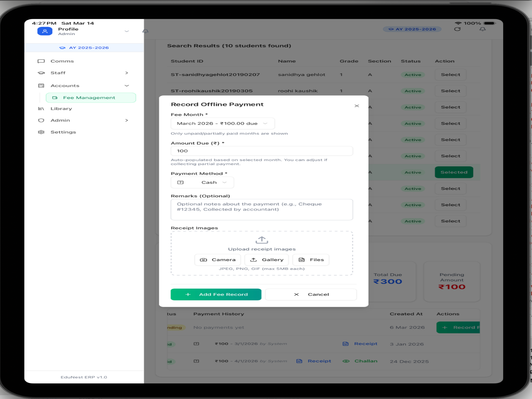Open the Fee Month dropdown
This screenshot has height=399, width=532.
click(x=222, y=124)
